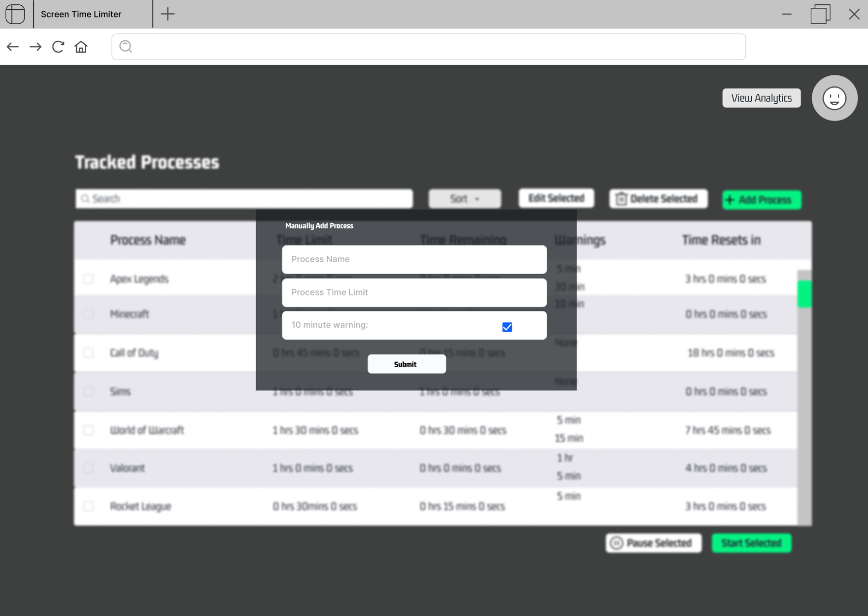The width and height of the screenshot is (868, 616).
Task: Go to the home page icon
Action: tap(81, 47)
